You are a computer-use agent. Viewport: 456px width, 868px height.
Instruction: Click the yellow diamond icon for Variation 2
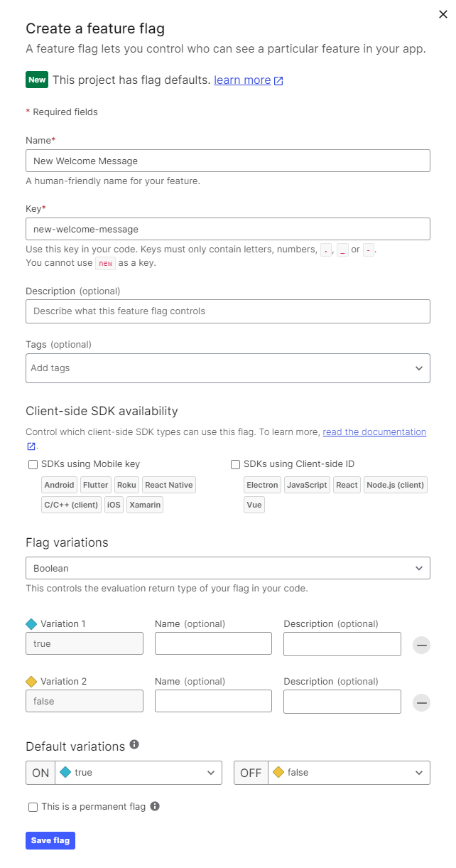[x=31, y=682]
